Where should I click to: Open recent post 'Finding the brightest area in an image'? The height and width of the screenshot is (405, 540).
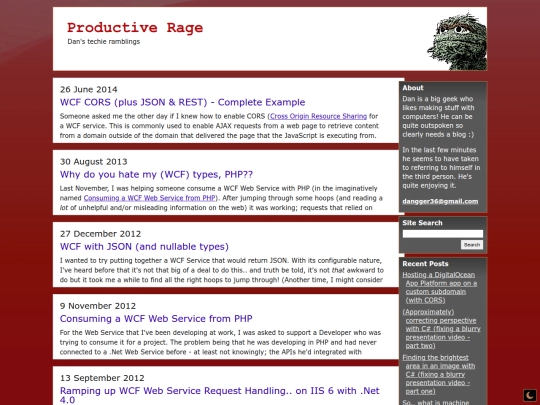click(439, 374)
